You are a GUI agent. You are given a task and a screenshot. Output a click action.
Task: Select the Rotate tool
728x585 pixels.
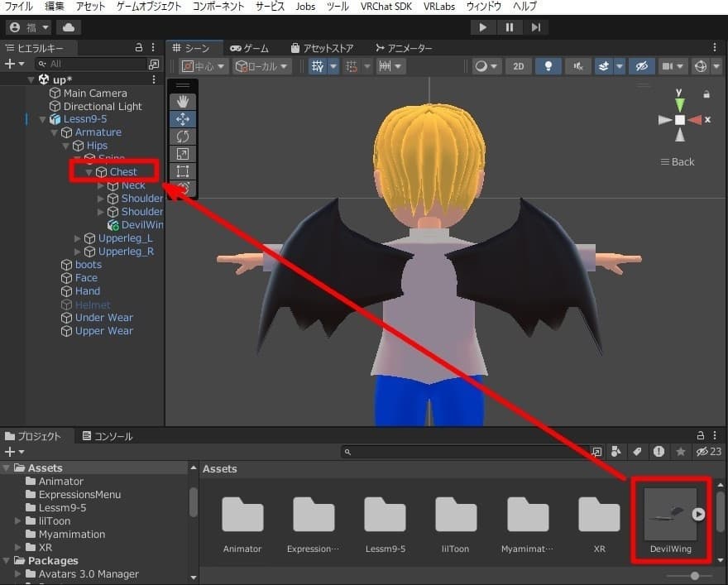pos(183,137)
